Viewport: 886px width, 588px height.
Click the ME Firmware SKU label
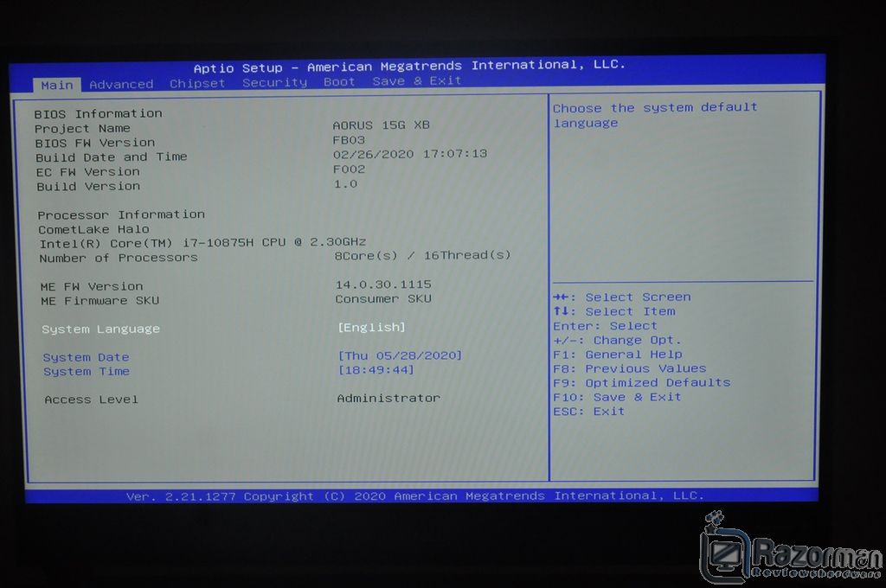tap(100, 301)
